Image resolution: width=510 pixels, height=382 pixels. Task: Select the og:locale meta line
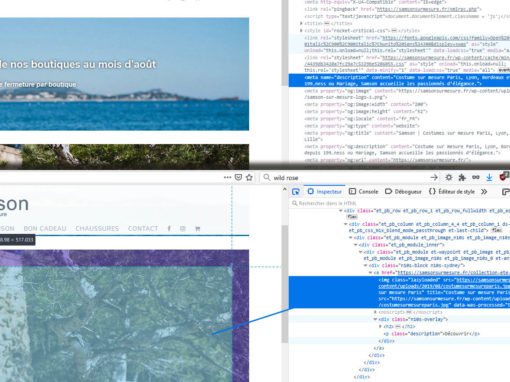362,119
